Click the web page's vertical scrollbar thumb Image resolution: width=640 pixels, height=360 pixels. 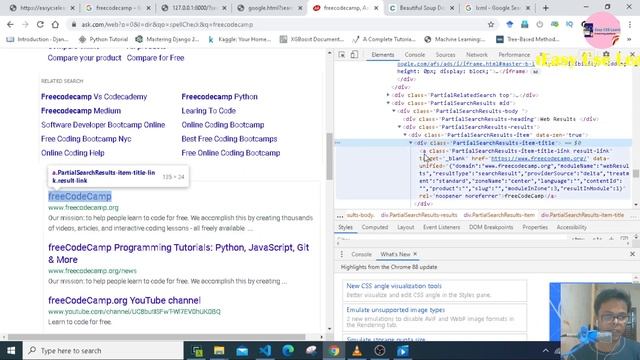329,156
